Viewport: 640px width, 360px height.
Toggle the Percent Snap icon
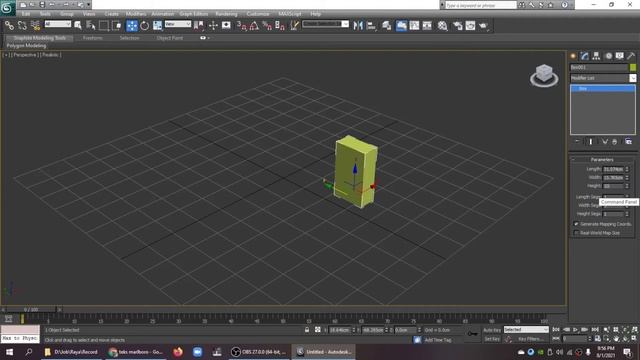tap(267, 26)
